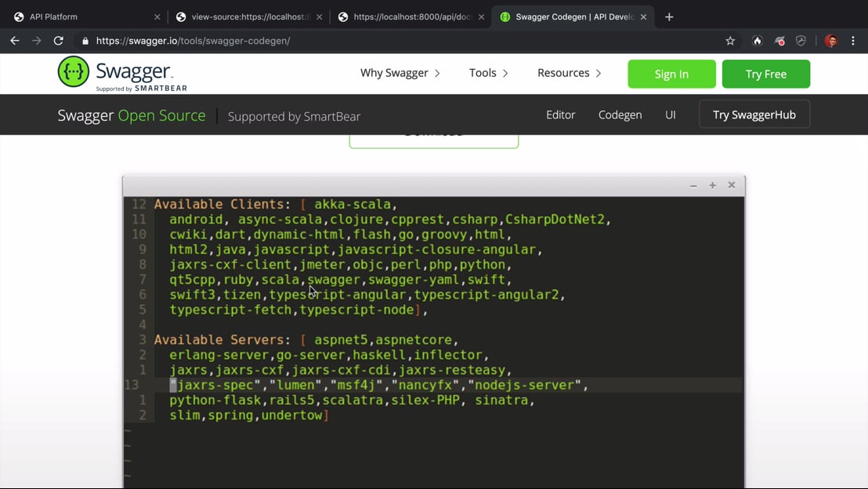
Task: Click "javascript-closure-angular" in the terminal
Action: pyautogui.click(x=437, y=249)
